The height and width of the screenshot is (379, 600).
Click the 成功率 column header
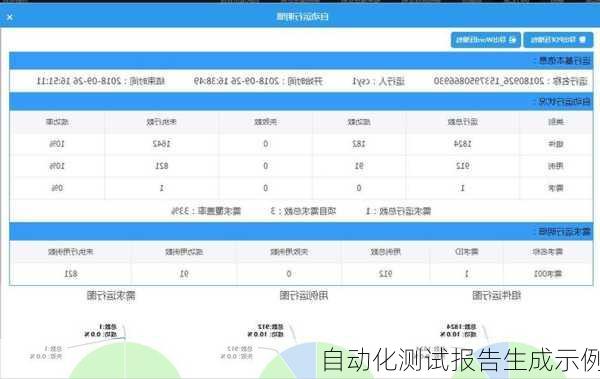(x=57, y=122)
